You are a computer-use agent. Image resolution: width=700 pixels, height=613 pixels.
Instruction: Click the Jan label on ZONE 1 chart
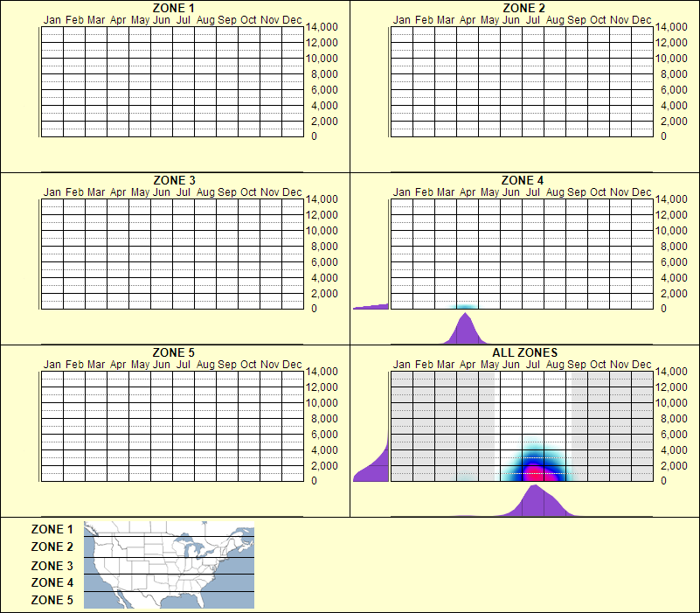52,19
